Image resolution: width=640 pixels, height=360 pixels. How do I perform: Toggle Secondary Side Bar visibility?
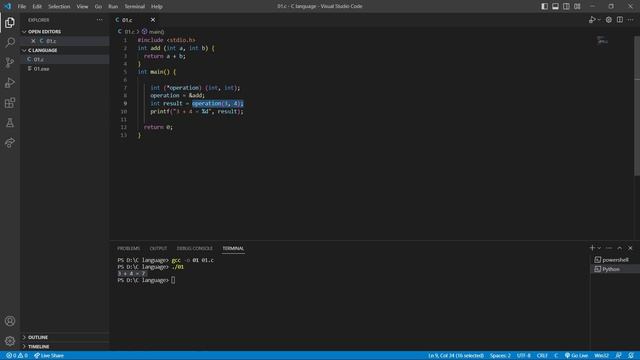[x=566, y=6]
